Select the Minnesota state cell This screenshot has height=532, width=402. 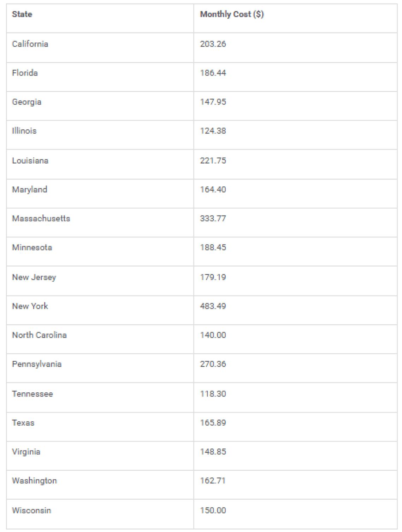coord(32,247)
